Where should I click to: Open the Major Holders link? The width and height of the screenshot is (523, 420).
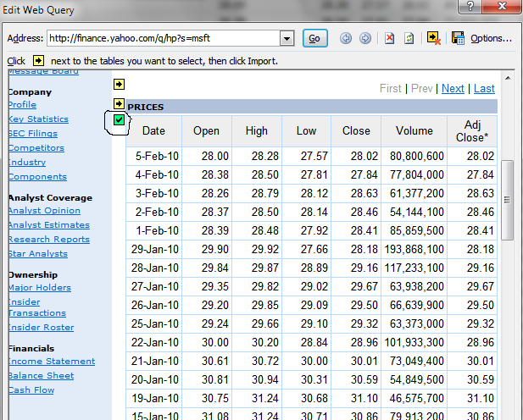40,287
